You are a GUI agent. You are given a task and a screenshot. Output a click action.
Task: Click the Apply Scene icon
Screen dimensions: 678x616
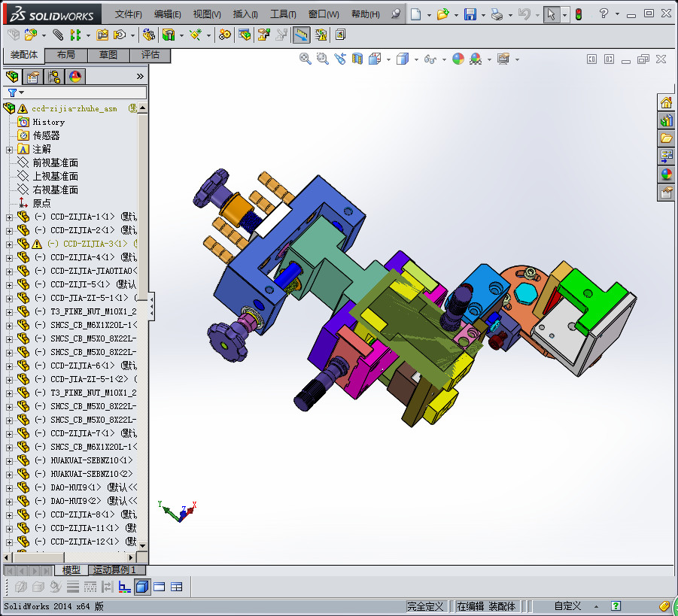click(476, 59)
